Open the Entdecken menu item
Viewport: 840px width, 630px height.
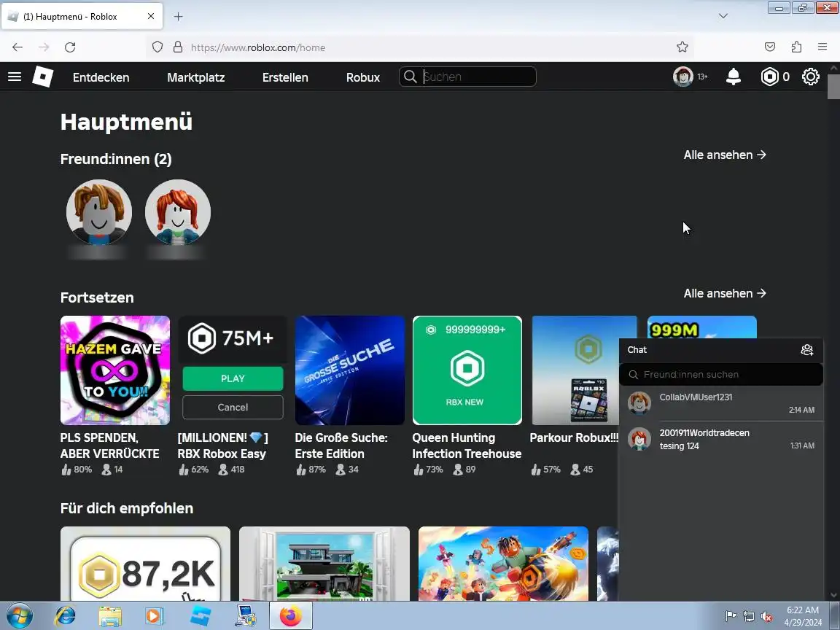pos(101,77)
